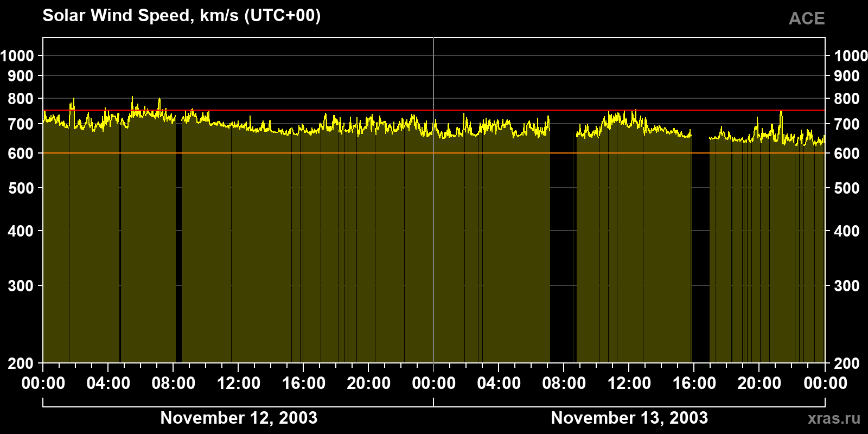Image resolution: width=868 pixels, height=434 pixels.
Task: Click the left axis value '200'
Action: click(21, 363)
